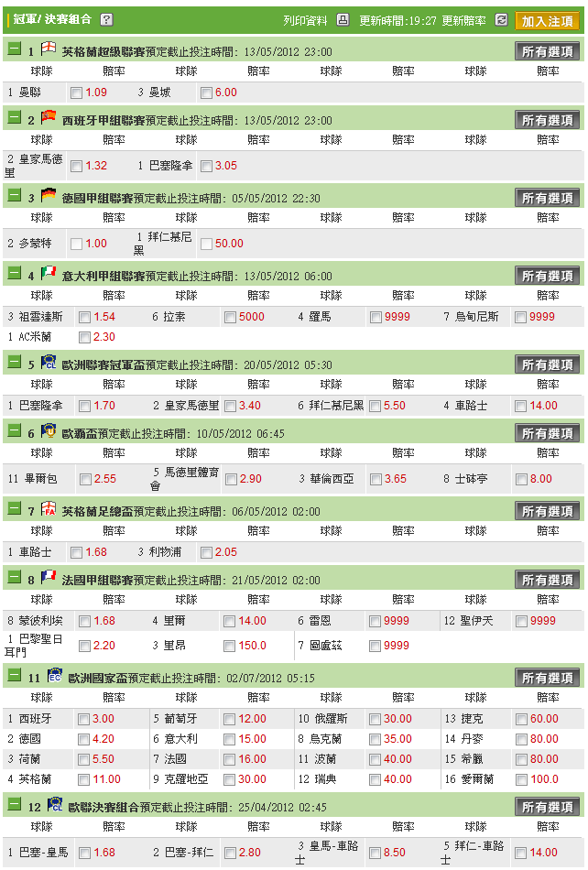
Task: Click the EC icon for 歐洲國家盃
Action: [x=55, y=675]
